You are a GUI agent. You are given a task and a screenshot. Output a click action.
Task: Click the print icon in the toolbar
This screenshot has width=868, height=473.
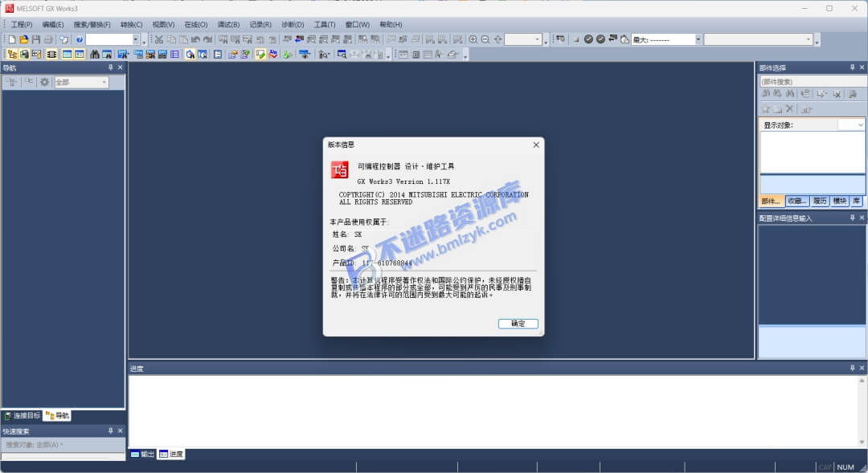(x=48, y=39)
